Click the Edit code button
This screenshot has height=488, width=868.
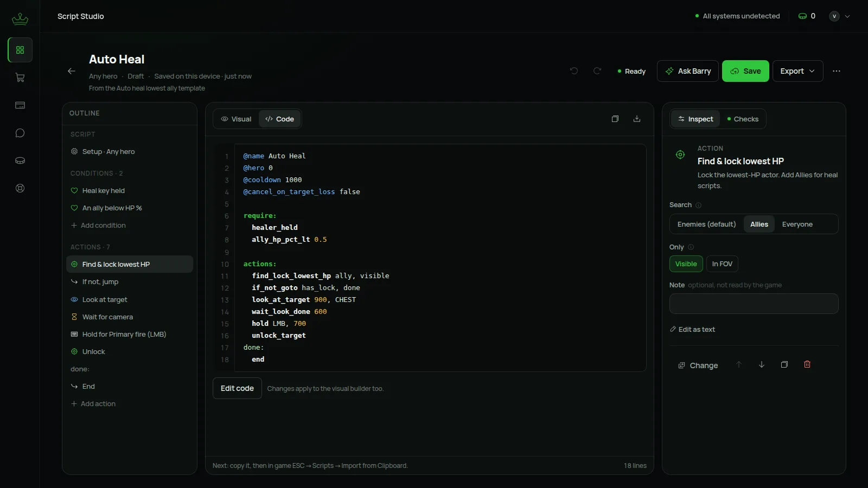click(x=237, y=388)
